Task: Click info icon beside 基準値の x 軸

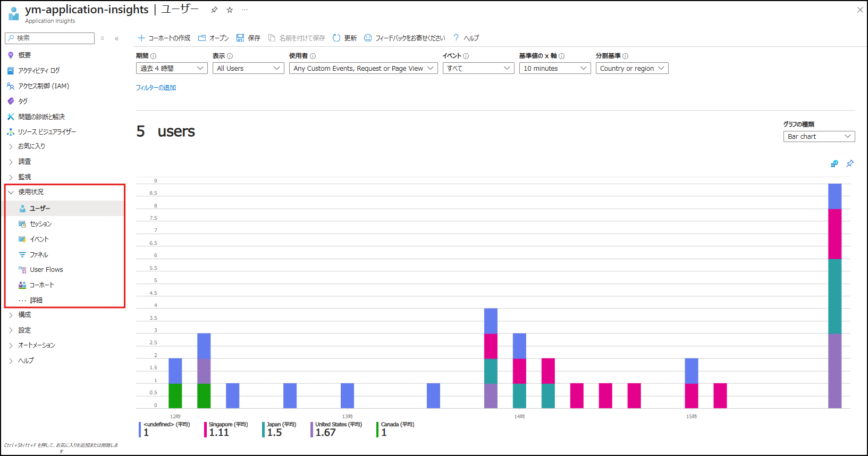Action: click(562, 56)
